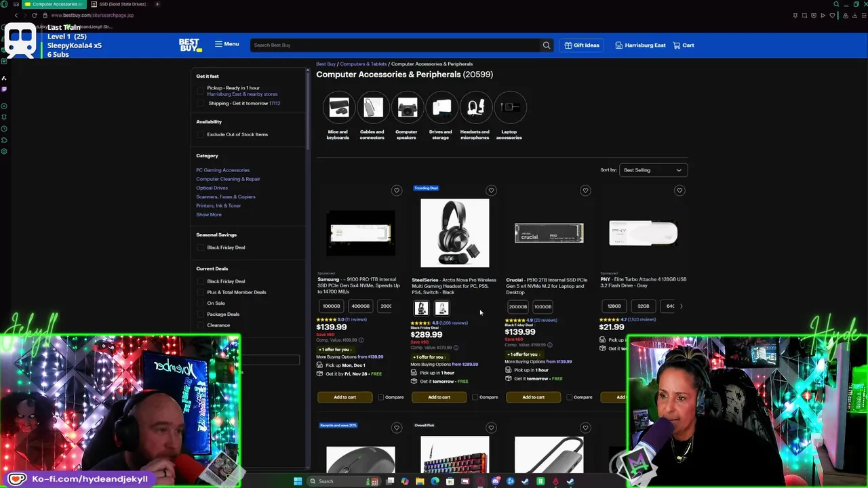Focus the Search Best Buy field
This screenshot has height=488, width=868.
(x=395, y=45)
